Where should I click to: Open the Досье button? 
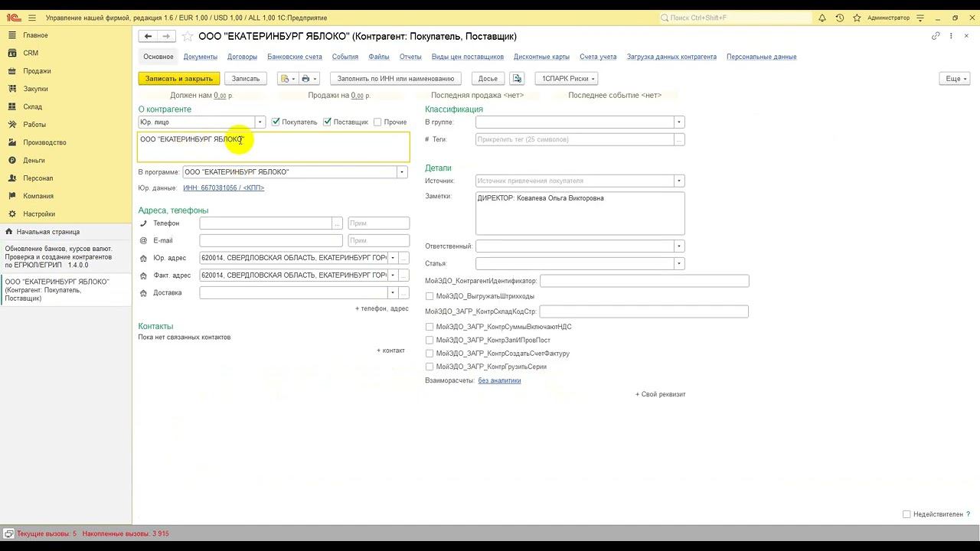(488, 78)
